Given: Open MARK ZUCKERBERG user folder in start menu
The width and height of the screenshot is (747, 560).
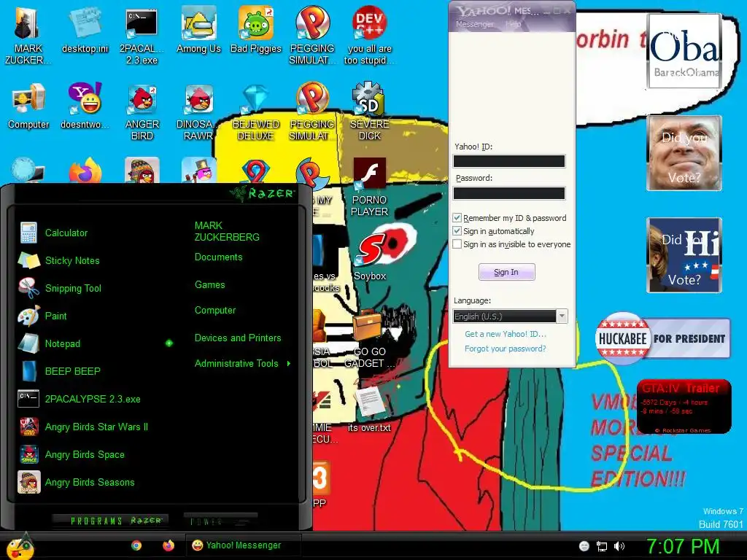Looking at the screenshot, I should [228, 231].
